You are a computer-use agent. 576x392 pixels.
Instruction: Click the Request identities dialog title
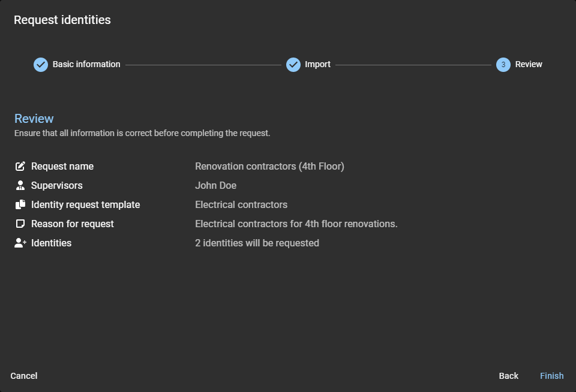coord(62,19)
